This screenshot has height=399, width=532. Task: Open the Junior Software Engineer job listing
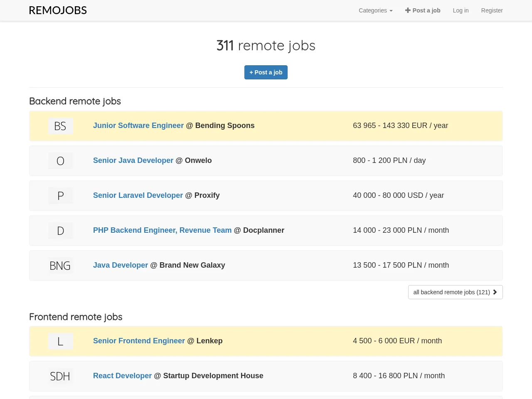pos(138,126)
